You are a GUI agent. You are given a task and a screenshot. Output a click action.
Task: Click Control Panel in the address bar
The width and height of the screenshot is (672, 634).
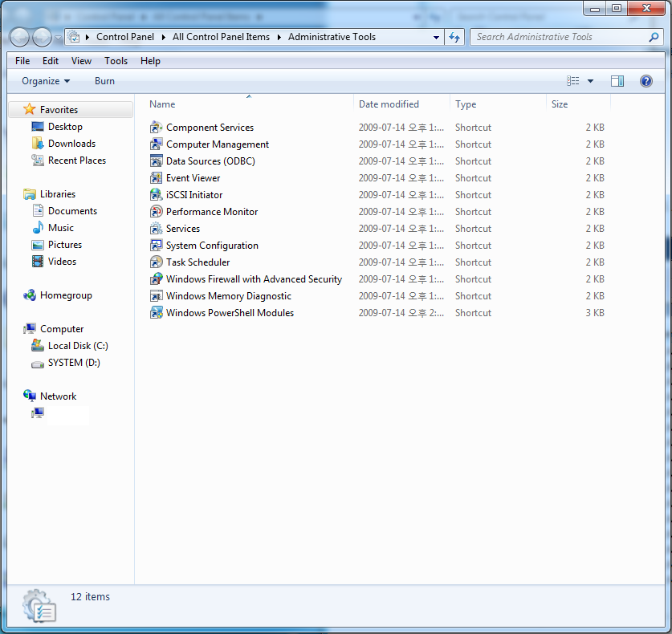pyautogui.click(x=124, y=37)
